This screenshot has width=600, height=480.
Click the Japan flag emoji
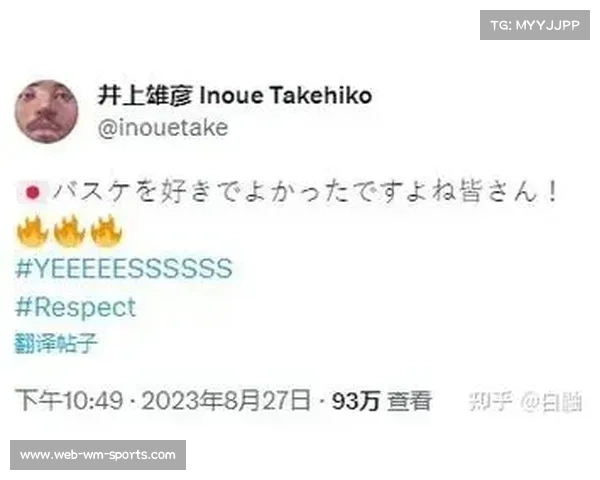tap(33, 193)
